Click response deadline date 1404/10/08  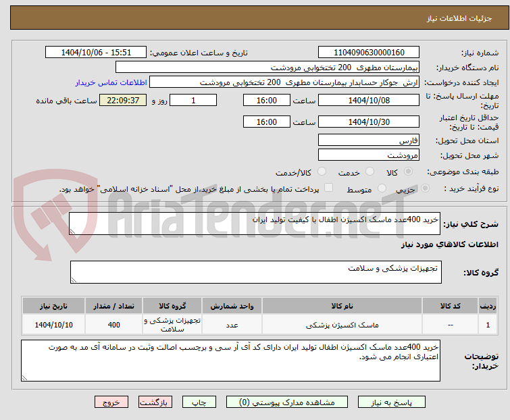(369, 100)
